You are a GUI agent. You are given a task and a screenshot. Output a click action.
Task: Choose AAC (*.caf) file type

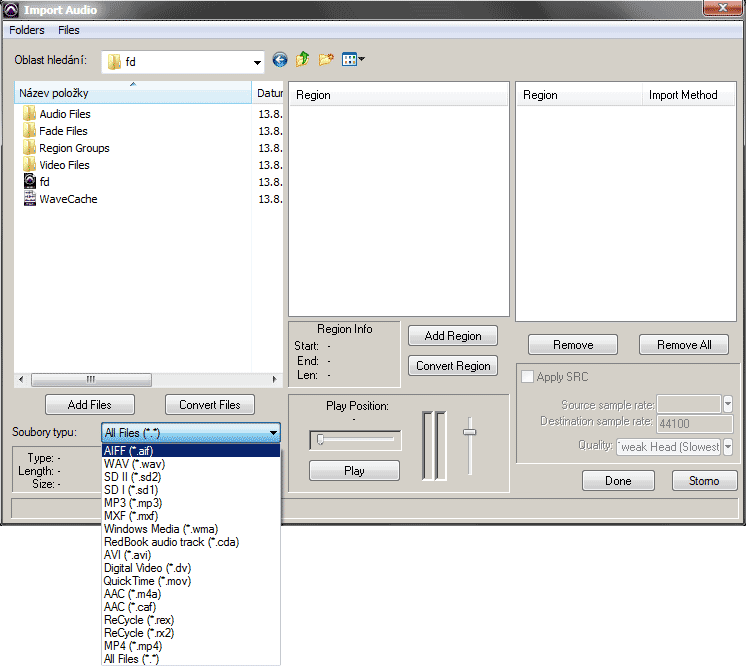coord(191,607)
